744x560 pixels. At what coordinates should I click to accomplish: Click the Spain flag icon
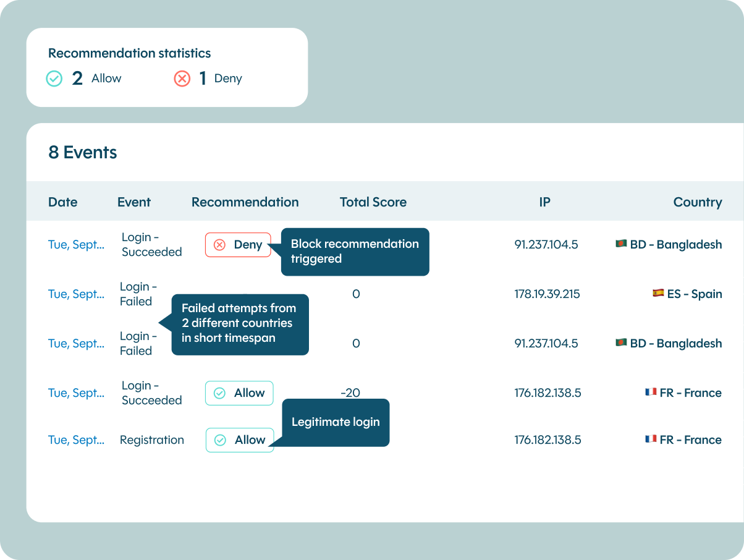click(x=658, y=294)
